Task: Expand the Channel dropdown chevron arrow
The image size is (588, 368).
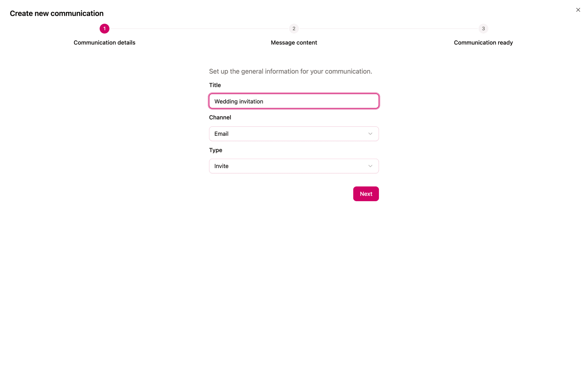Action: tap(370, 134)
